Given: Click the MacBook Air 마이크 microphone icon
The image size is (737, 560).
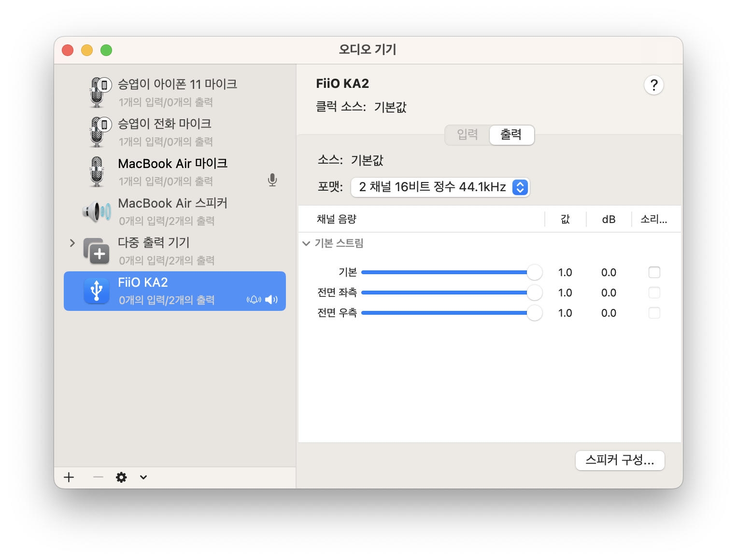Looking at the screenshot, I should 97,171.
